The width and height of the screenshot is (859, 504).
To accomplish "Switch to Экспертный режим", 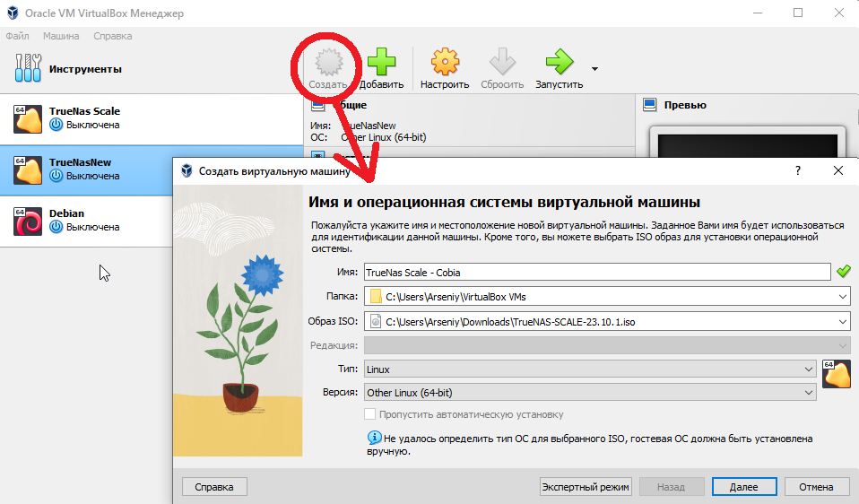I will 586,486.
